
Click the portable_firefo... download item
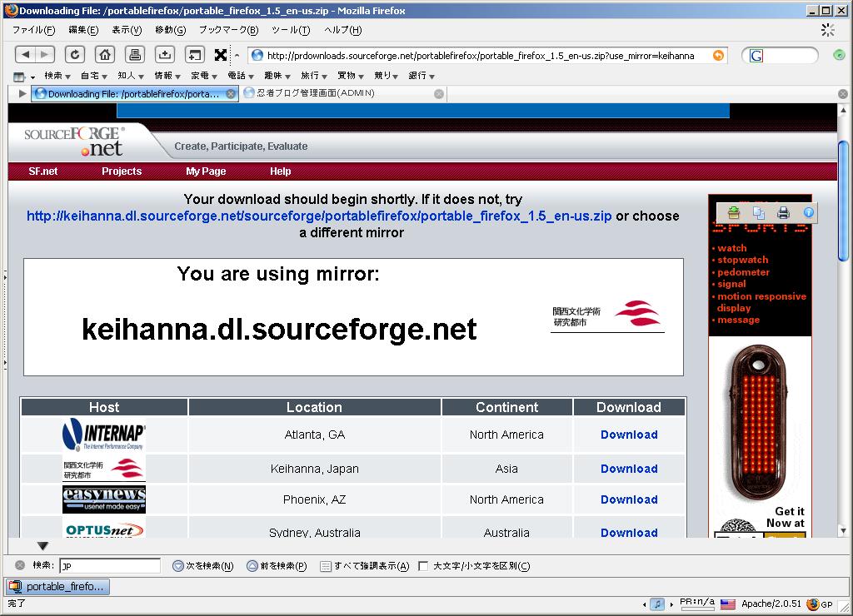[x=57, y=587]
